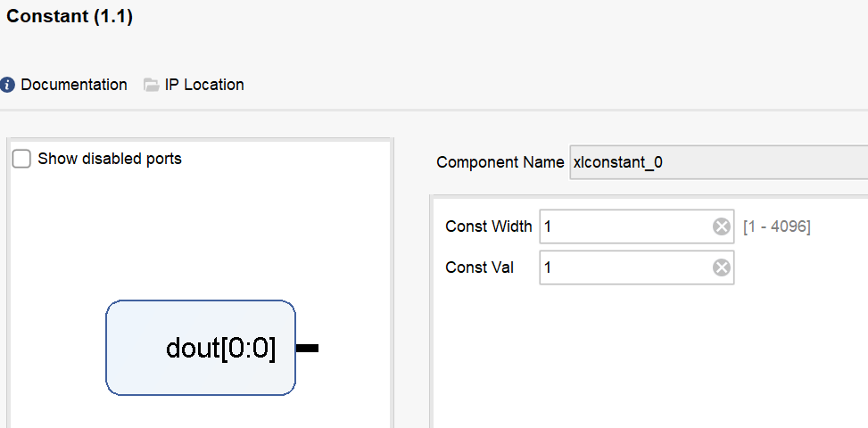The height and width of the screenshot is (428, 868).
Task: Click inside the Const Width field
Action: (x=637, y=226)
